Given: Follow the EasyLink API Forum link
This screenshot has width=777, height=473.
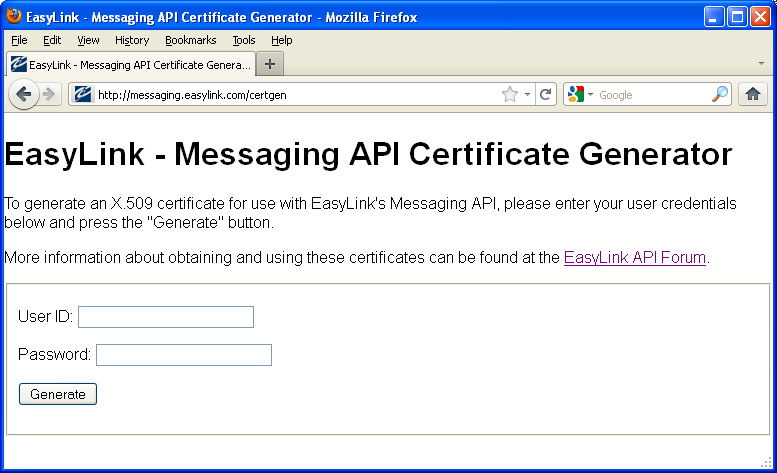Looking at the screenshot, I should (635, 258).
